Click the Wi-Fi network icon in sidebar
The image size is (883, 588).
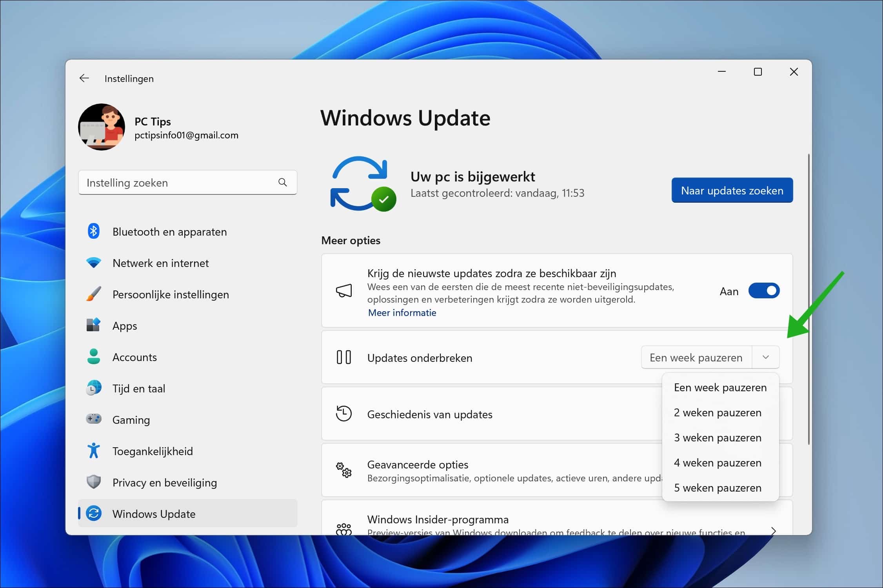click(93, 263)
